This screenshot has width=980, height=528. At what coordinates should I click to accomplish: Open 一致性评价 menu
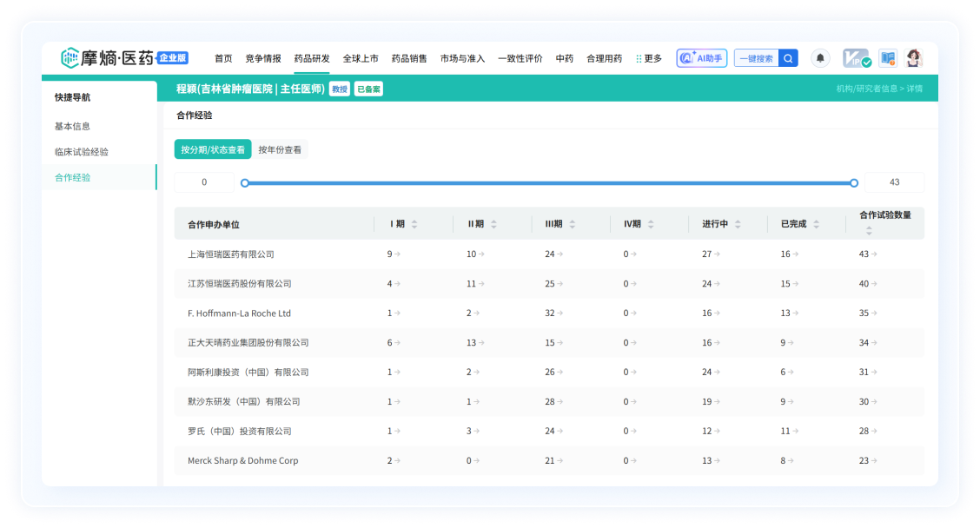[x=520, y=58]
